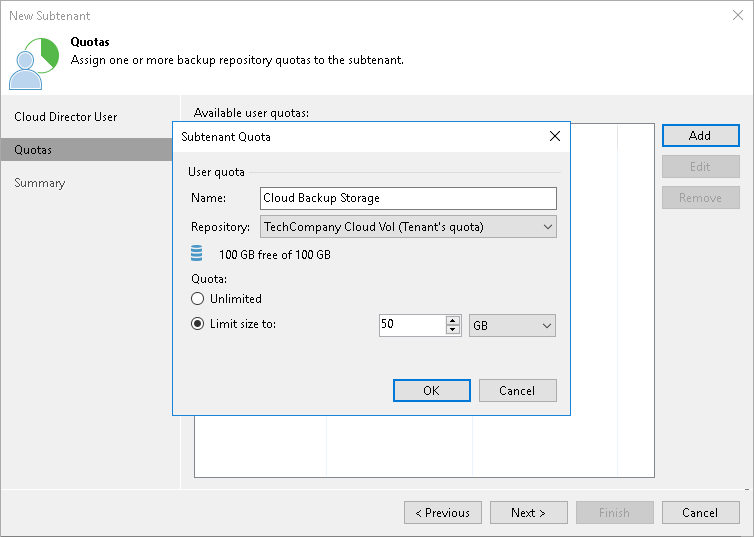The height and width of the screenshot is (537, 754).
Task: Click the Add quota button
Action: pyautogui.click(x=701, y=136)
